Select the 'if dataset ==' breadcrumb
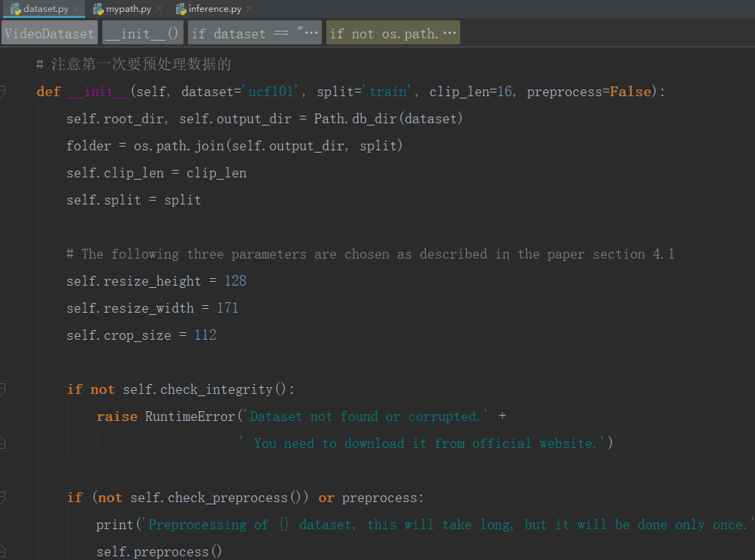This screenshot has width=755, height=560. (254, 33)
